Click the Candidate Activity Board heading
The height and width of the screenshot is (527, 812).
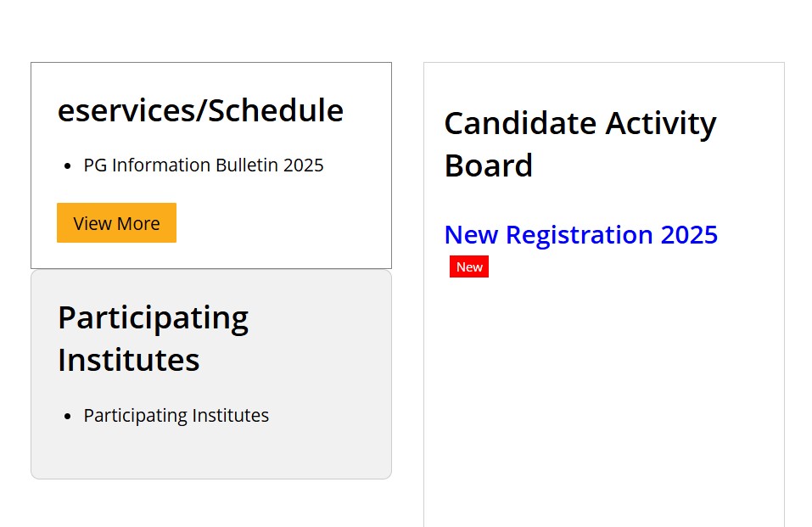point(580,144)
